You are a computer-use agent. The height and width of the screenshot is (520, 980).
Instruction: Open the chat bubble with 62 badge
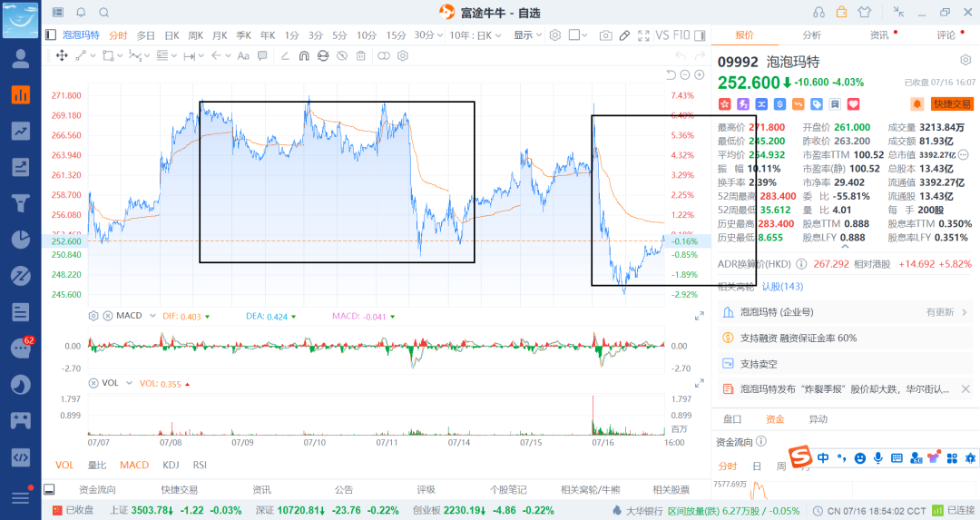pos(21,348)
